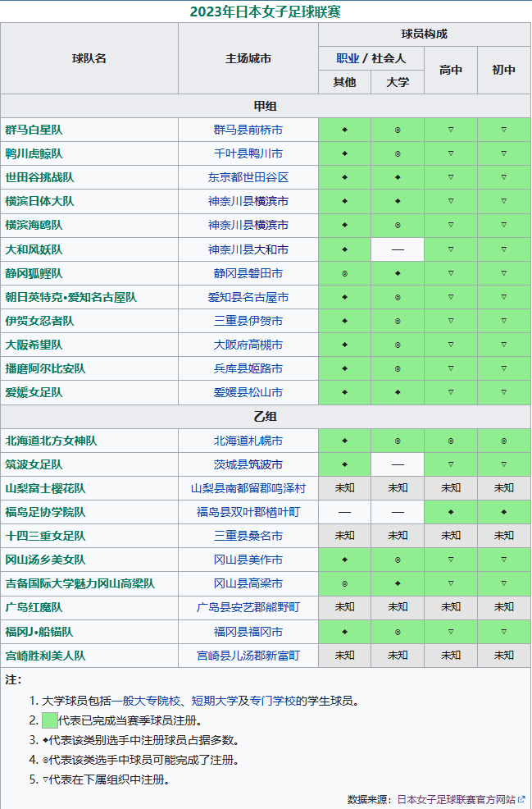Open the 职业 link in the table header
This screenshot has width=532, height=809.
click(348, 59)
